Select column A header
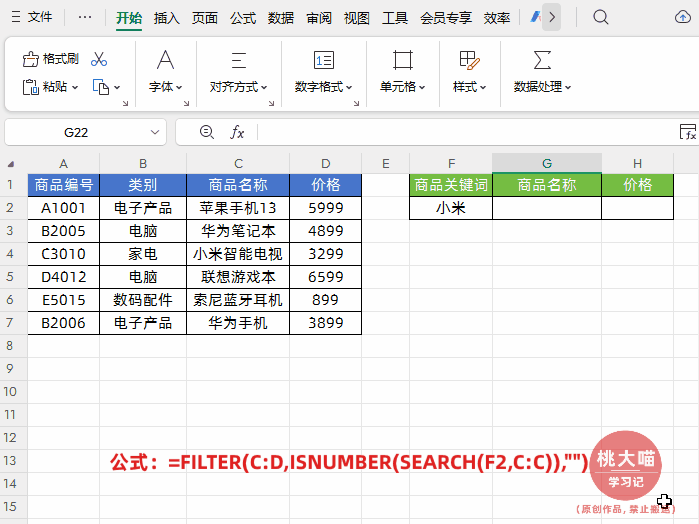Viewport: 699px width, 524px height. [x=64, y=164]
